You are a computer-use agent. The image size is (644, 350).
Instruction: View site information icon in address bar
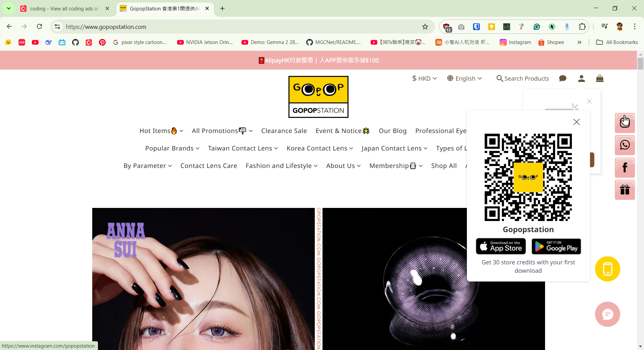click(57, 27)
